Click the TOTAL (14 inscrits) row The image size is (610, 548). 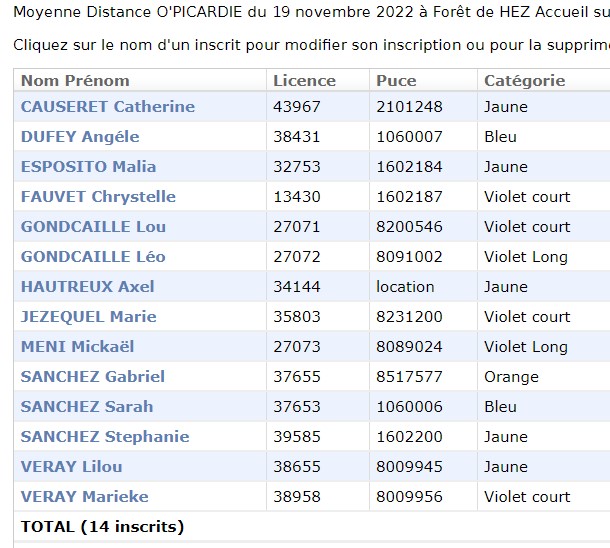[x=102, y=527]
